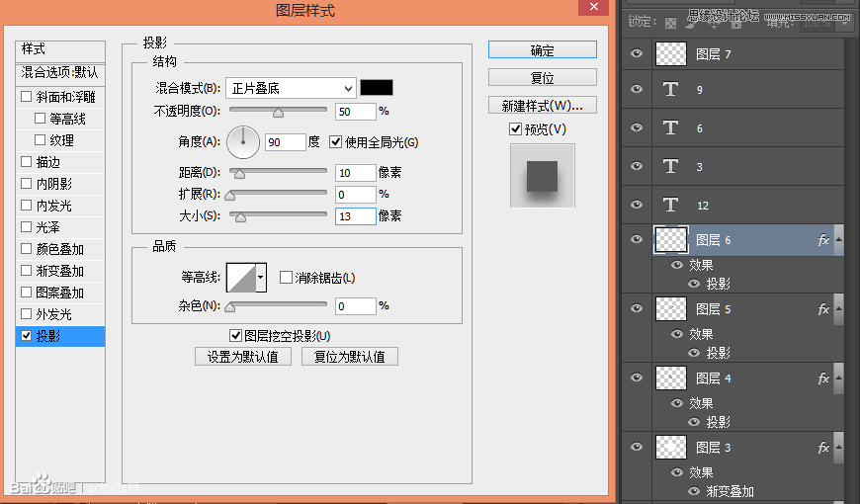Click the 不透明度 field showing 50
The height and width of the screenshot is (504, 860).
point(356,112)
